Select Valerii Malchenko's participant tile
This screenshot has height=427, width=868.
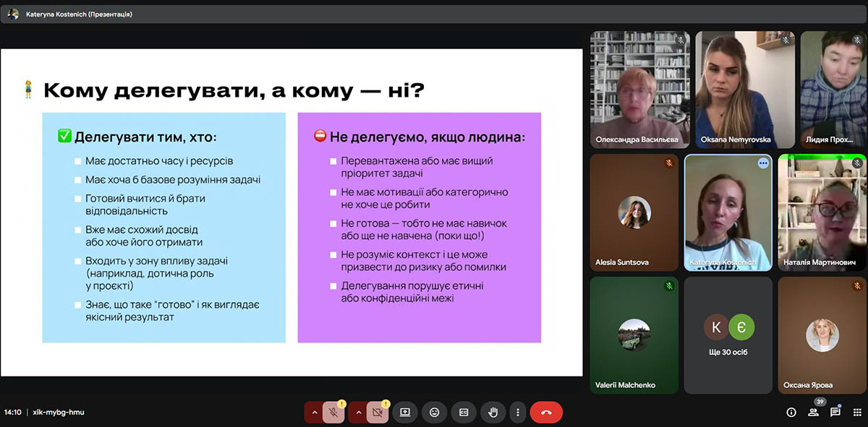pos(634,335)
